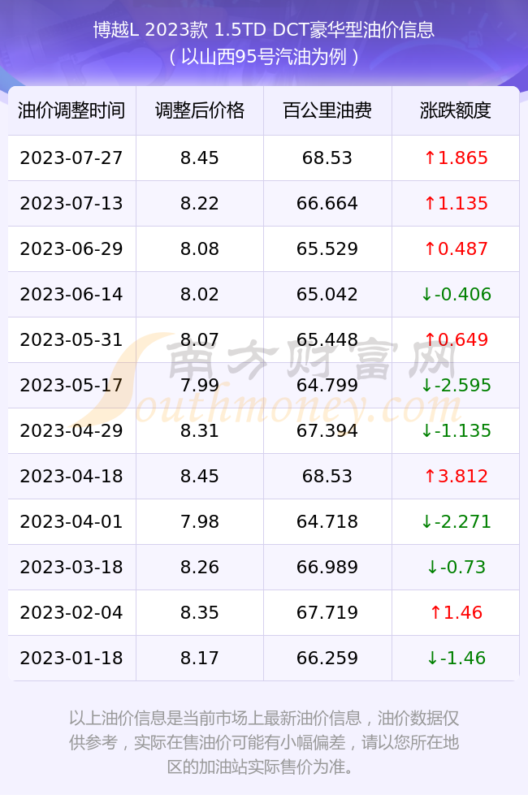Select the 2023-01-18 date cell
The height and width of the screenshot is (812, 528).
pos(71,659)
